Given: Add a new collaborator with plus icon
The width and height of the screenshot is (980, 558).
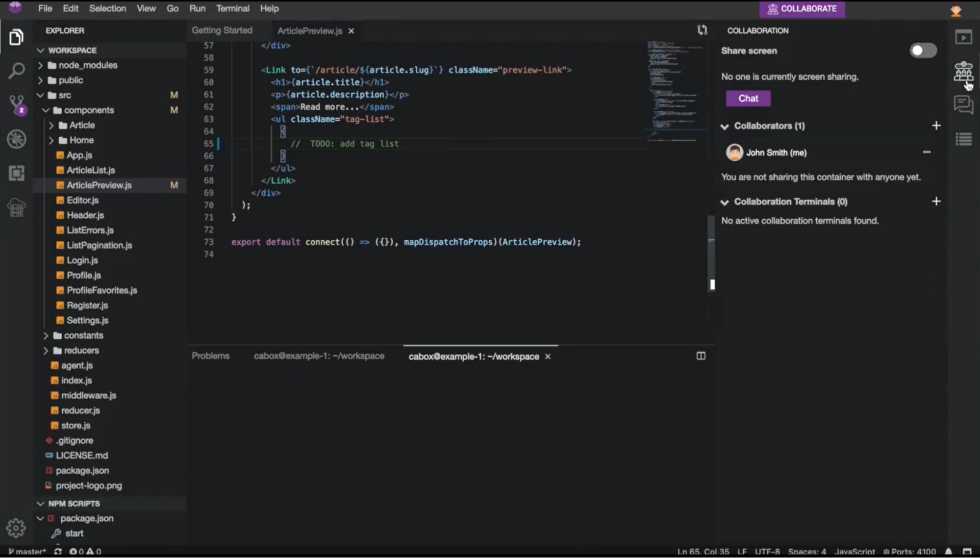Looking at the screenshot, I should click(936, 126).
